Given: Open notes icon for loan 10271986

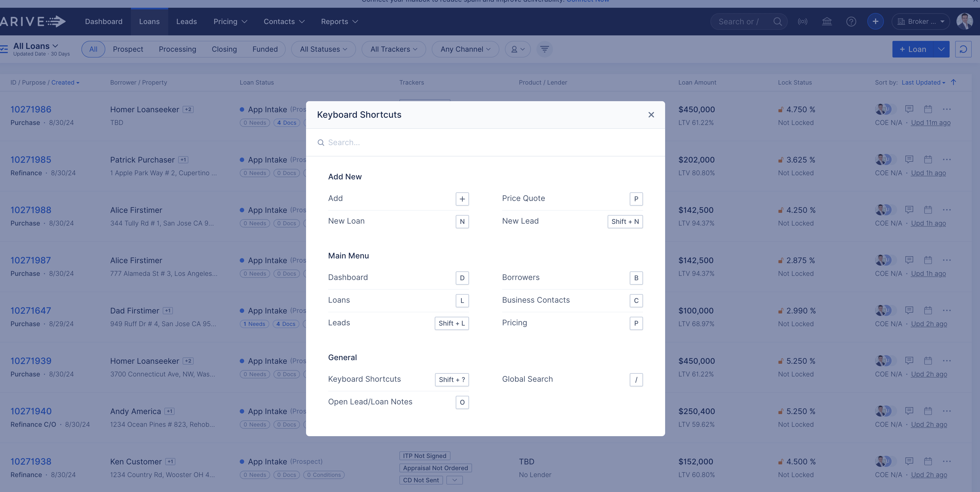Looking at the screenshot, I should tap(909, 109).
